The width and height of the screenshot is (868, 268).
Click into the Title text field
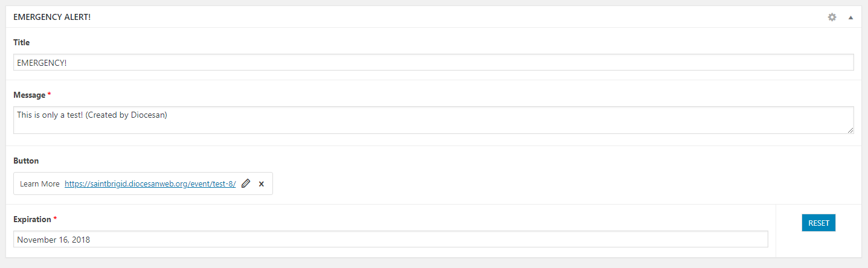click(x=433, y=62)
